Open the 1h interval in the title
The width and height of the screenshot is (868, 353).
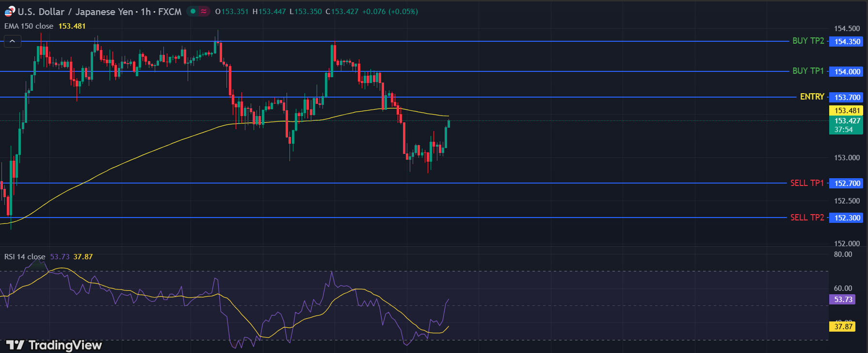[145, 12]
